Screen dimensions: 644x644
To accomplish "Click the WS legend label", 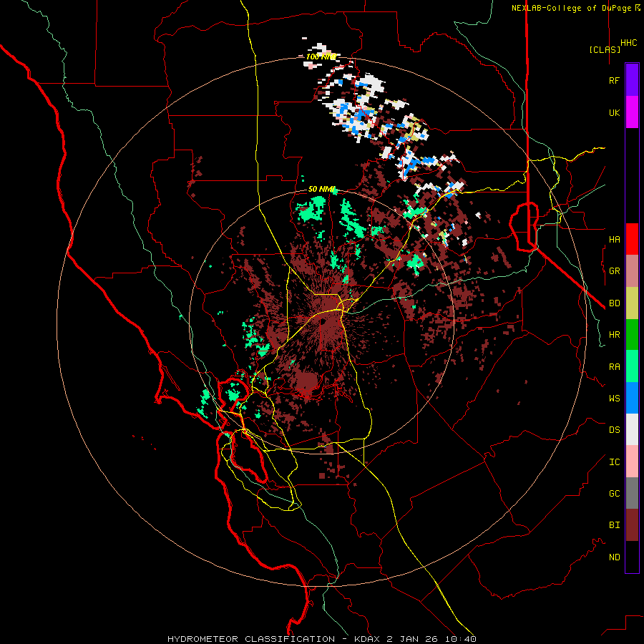I will coord(614,398).
